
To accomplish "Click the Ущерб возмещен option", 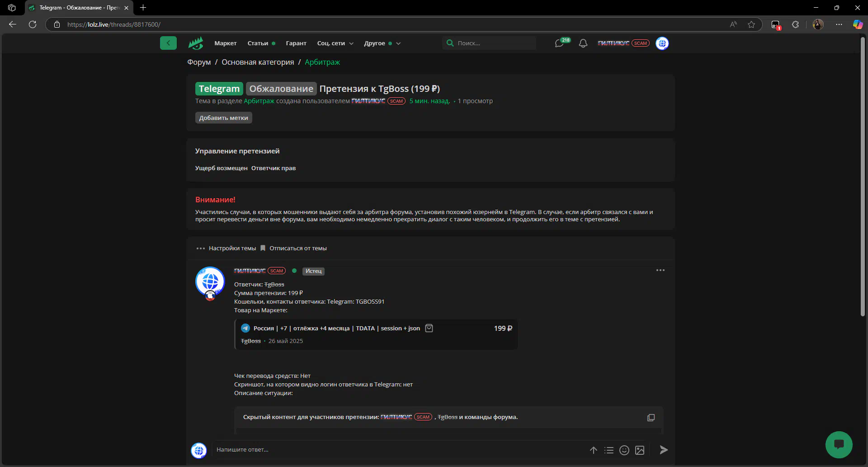I will pos(222,168).
